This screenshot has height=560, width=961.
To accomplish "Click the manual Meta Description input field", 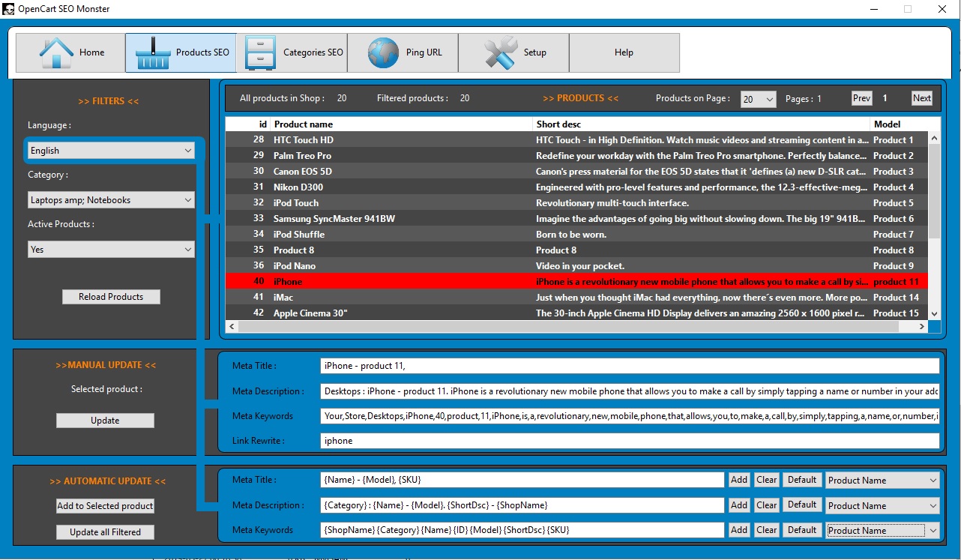I will [x=630, y=391].
